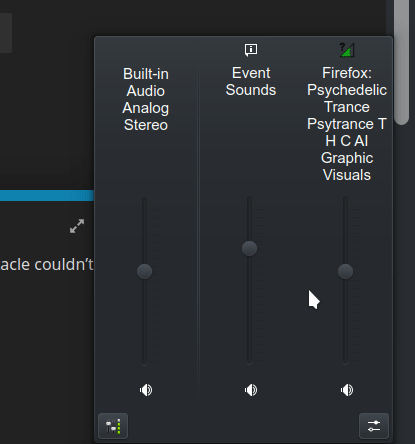This screenshot has height=444, width=415.
Task: Mute the Firefox Psychedelic Trance stream
Action: [x=347, y=390]
